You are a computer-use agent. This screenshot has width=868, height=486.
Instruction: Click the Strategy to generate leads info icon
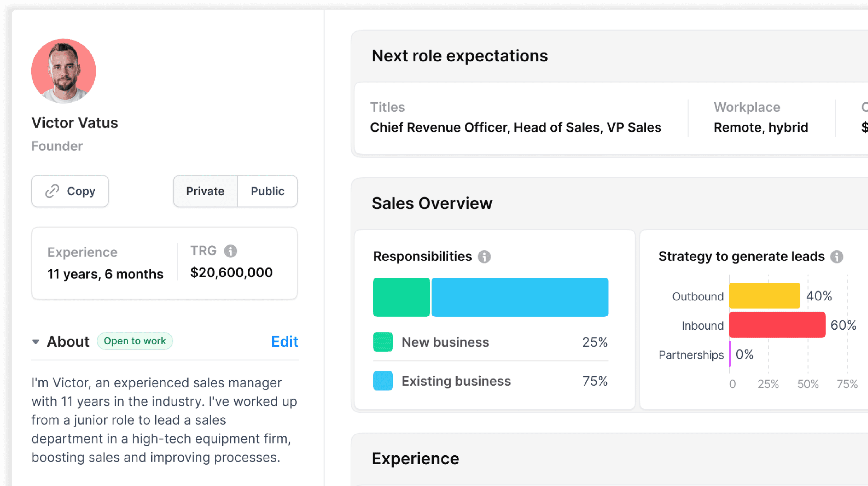point(837,257)
